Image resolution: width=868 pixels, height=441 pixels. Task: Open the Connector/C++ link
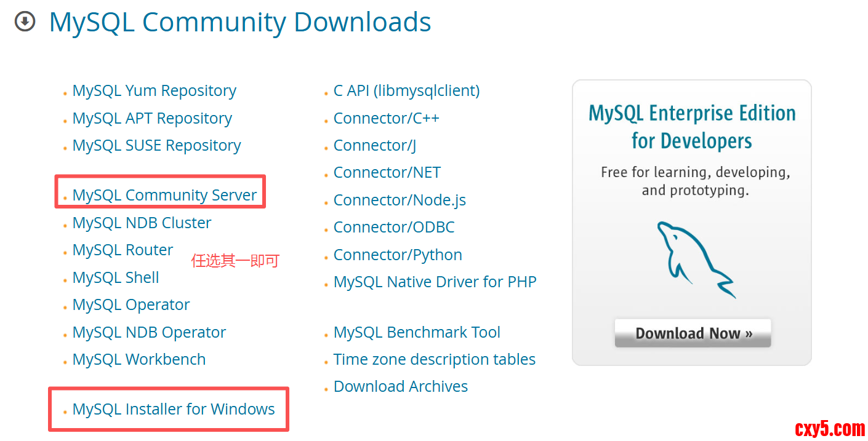[387, 118]
